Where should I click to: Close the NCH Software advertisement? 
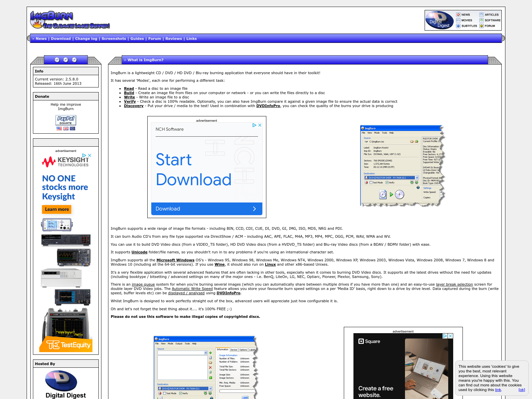point(260,125)
